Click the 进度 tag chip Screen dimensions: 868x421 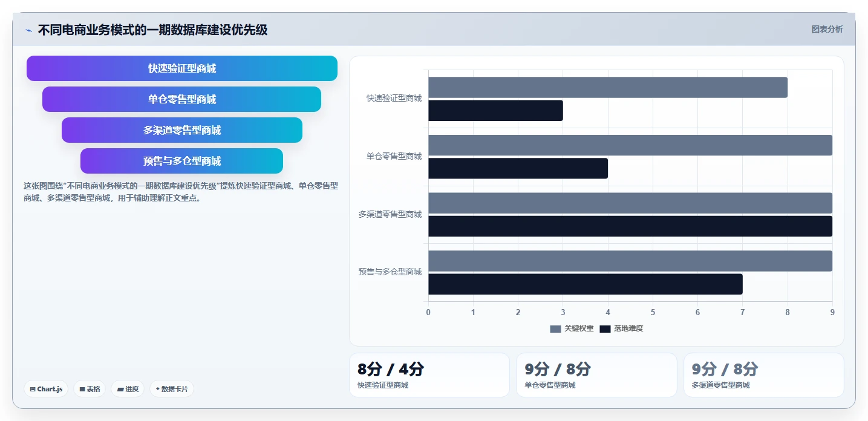(x=128, y=389)
